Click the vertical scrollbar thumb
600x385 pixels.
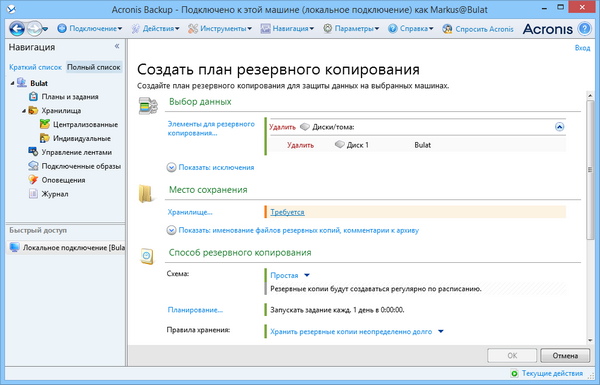[590, 170]
